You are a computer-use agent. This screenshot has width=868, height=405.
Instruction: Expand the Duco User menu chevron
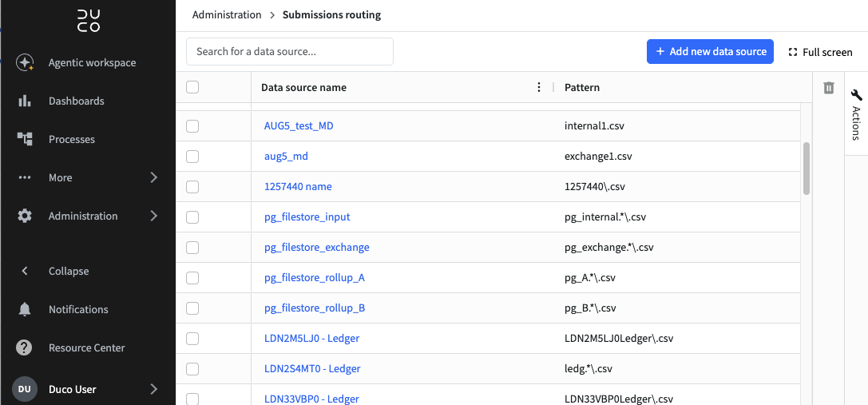(x=154, y=390)
